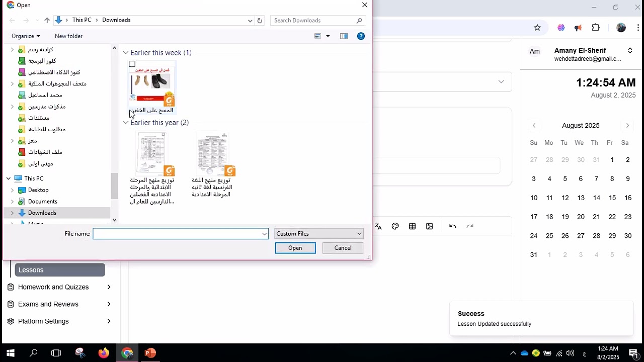This screenshot has width=644, height=362.
Task: Expand the account switcher for Amany El-Sherif
Action: click(x=630, y=50)
